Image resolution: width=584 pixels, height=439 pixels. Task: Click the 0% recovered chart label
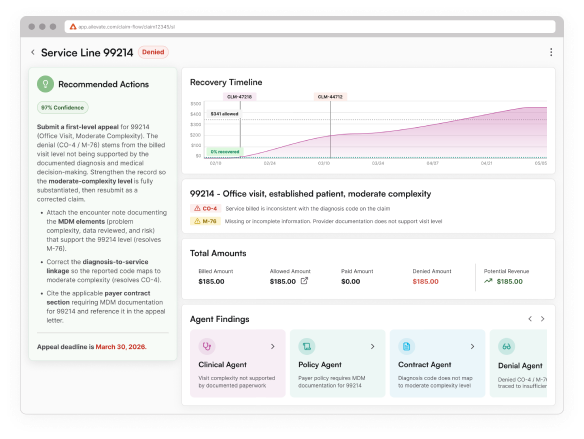coord(225,152)
